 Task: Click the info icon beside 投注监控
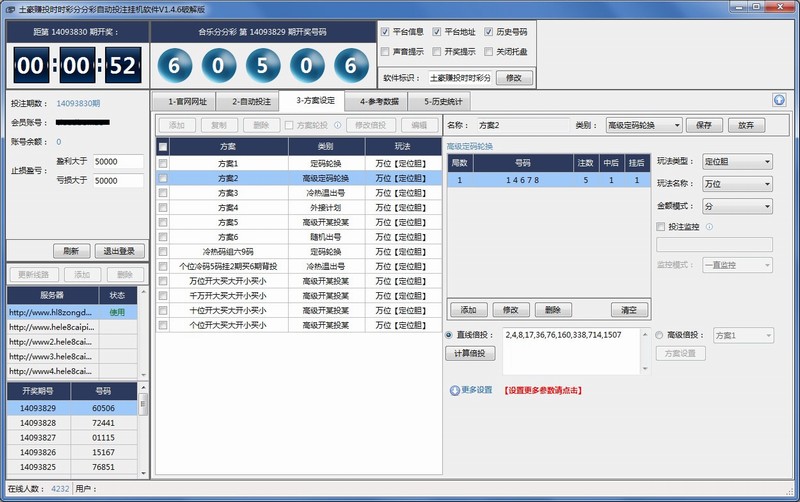[709, 227]
